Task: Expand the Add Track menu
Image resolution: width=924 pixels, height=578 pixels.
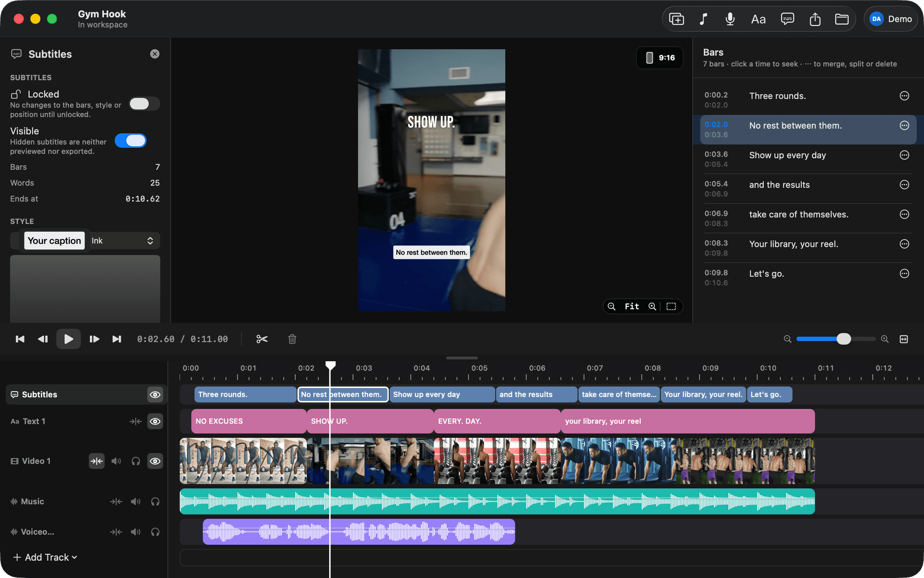Action: (45, 557)
